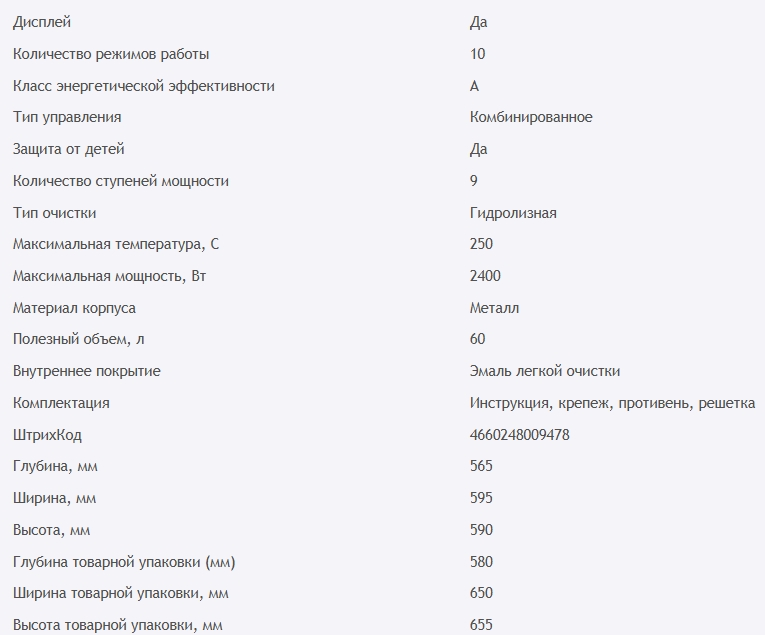This screenshot has height=635, width=765.
Task: Select the 'Высота, мм' label
Action: pos(52,530)
